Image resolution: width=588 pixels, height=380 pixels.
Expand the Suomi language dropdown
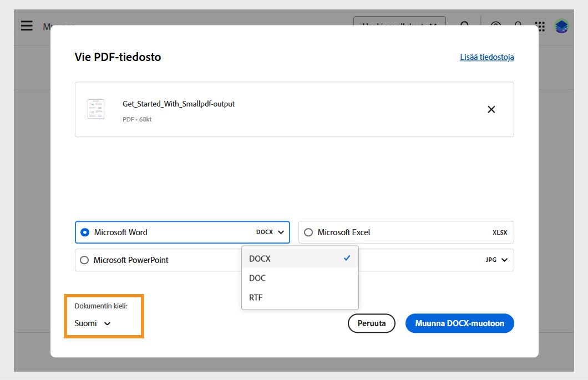tap(92, 323)
